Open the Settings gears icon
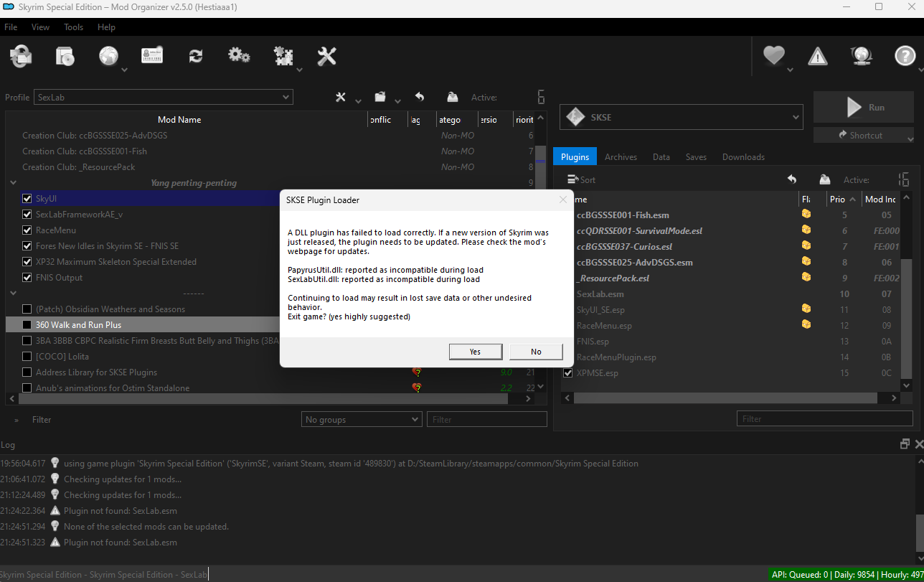 239,55
